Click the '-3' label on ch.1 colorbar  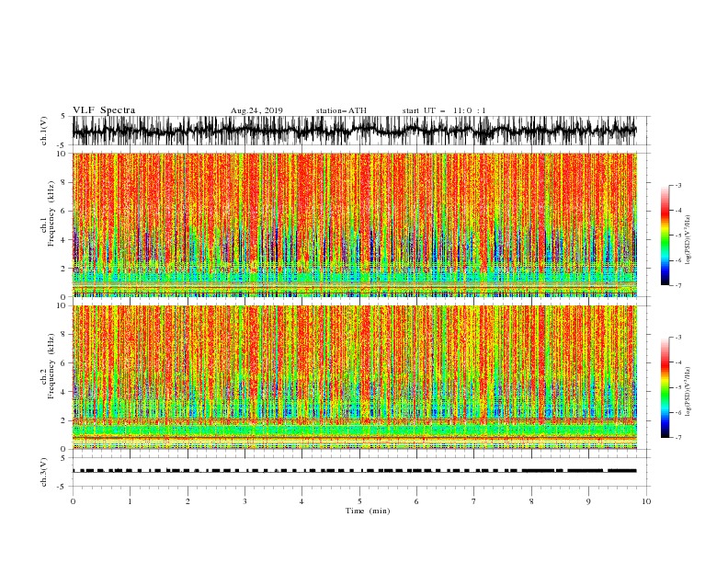point(678,185)
